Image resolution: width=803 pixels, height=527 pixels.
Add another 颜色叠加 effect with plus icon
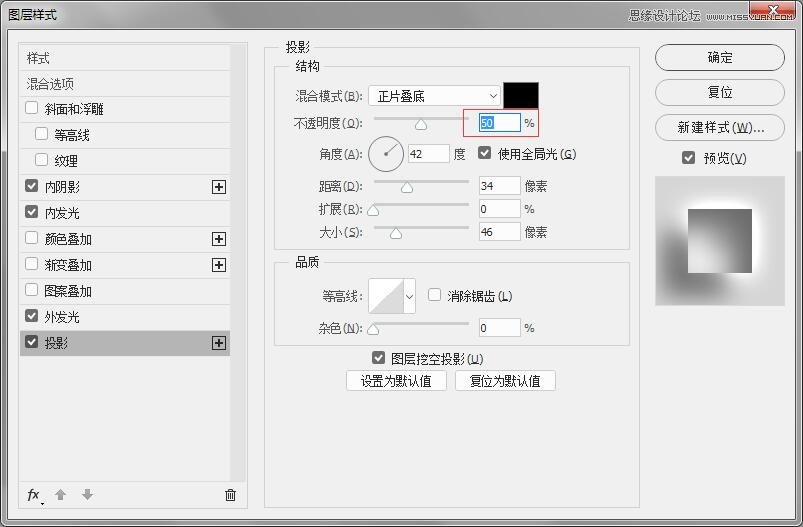coord(219,239)
